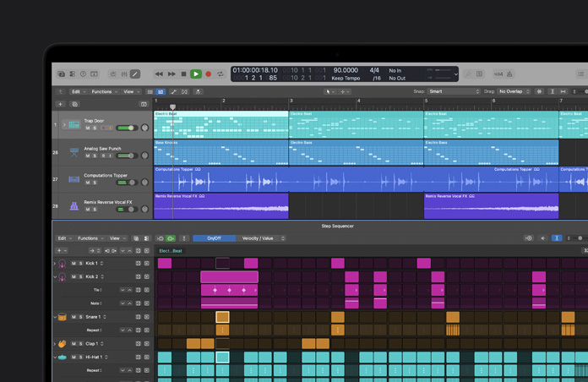Expand the Trap Door track stack
The width and height of the screenshot is (588, 382).
[64, 125]
